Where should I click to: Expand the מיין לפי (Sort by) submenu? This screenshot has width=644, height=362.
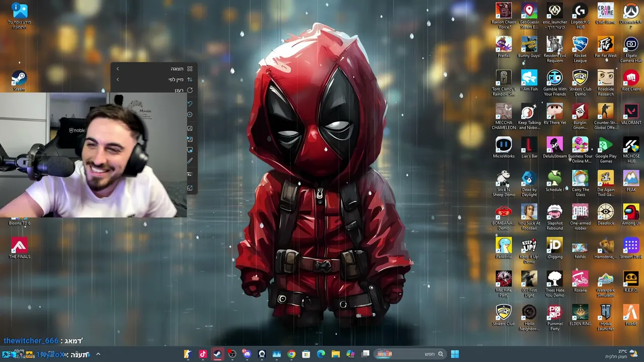point(153,79)
